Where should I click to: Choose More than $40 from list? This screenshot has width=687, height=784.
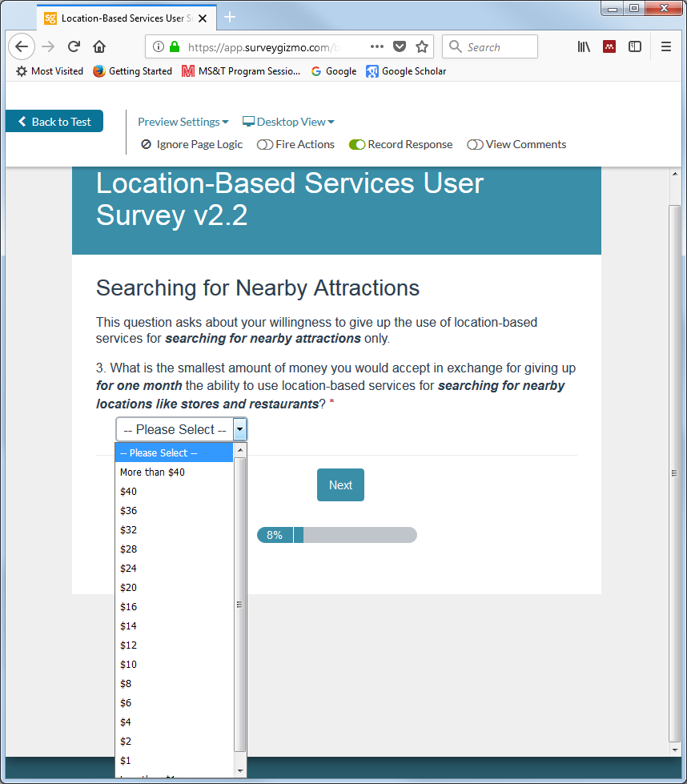click(174, 472)
